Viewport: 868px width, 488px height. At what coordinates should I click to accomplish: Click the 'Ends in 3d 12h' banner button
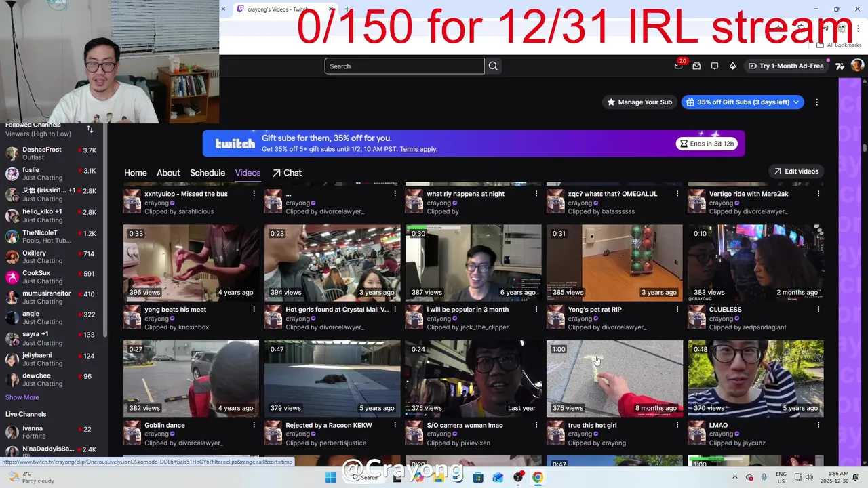[707, 144]
